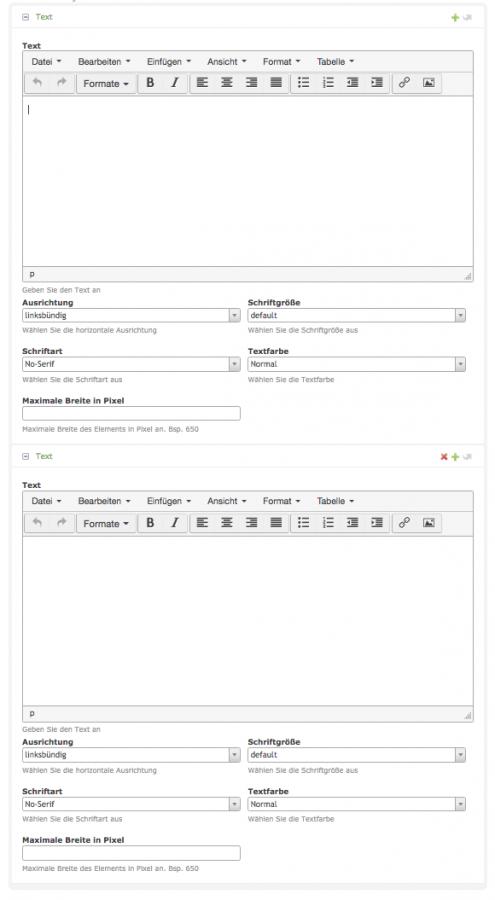Align text right in the second editor
The height and width of the screenshot is (900, 495).
click(x=252, y=522)
